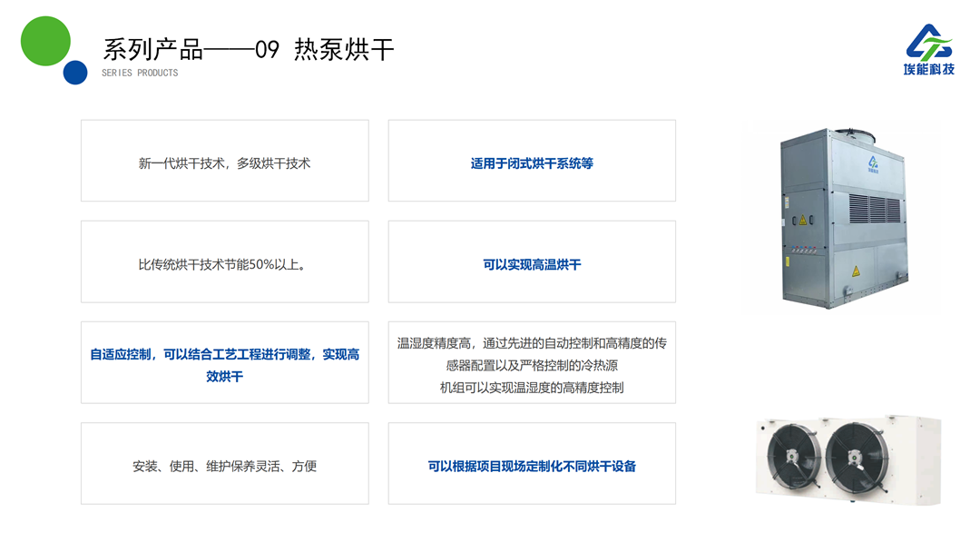Click the 安装、使用、维护保养灵活、方便 box
The image size is (980, 552).
coord(224,466)
